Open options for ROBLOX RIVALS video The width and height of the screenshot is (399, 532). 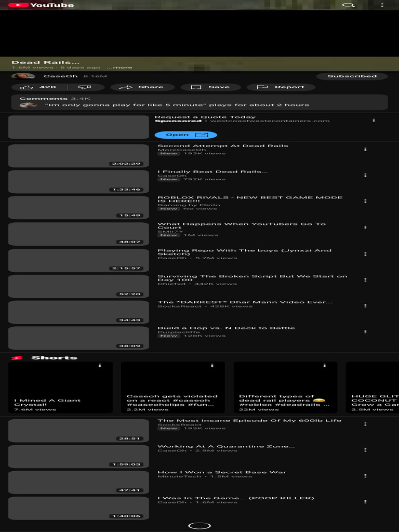(x=365, y=201)
